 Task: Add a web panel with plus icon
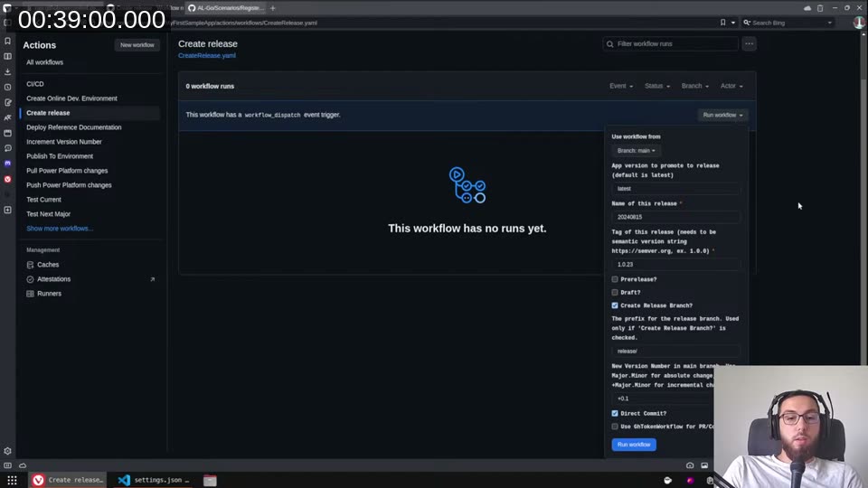point(8,211)
